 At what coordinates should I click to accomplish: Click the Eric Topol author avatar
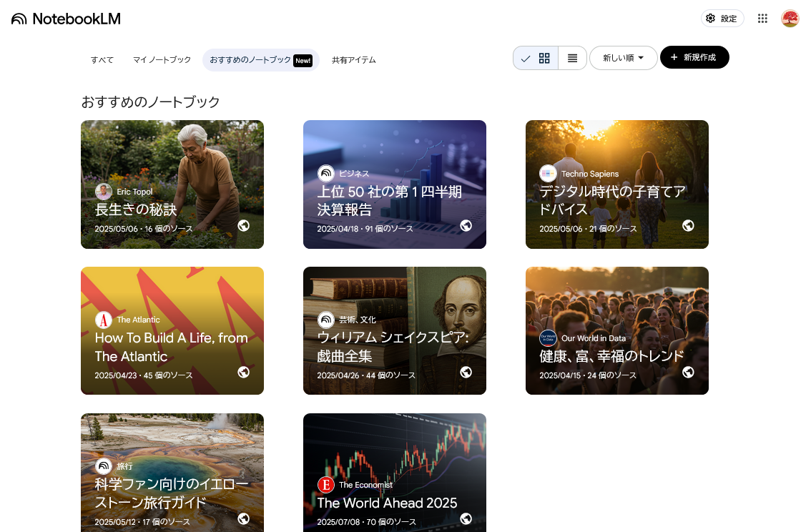click(x=104, y=192)
